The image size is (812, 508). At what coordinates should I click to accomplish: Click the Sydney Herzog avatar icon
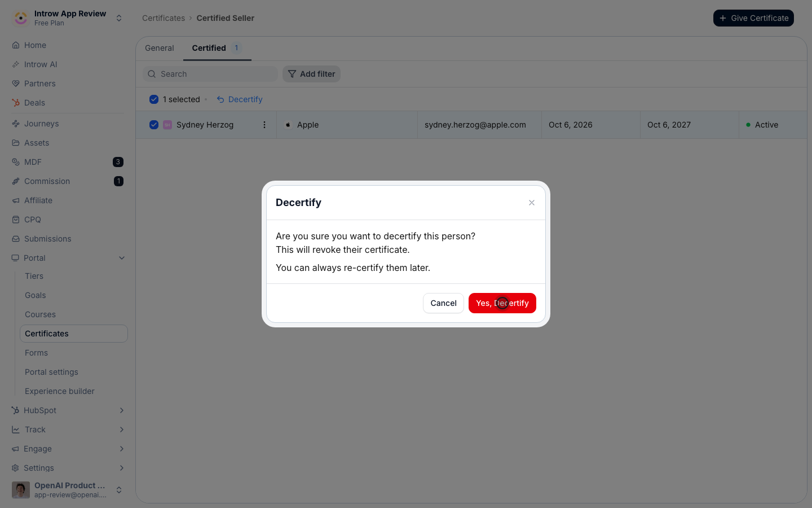coord(167,125)
